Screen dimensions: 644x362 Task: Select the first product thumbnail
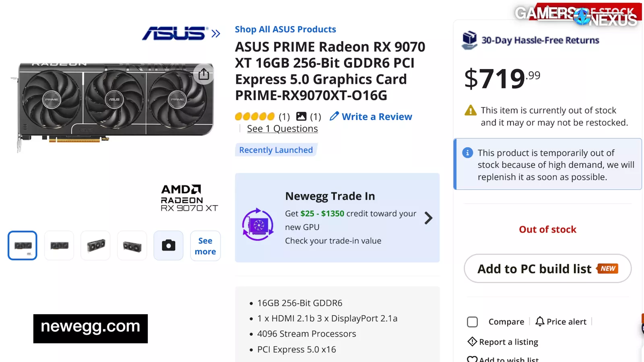pyautogui.click(x=23, y=245)
